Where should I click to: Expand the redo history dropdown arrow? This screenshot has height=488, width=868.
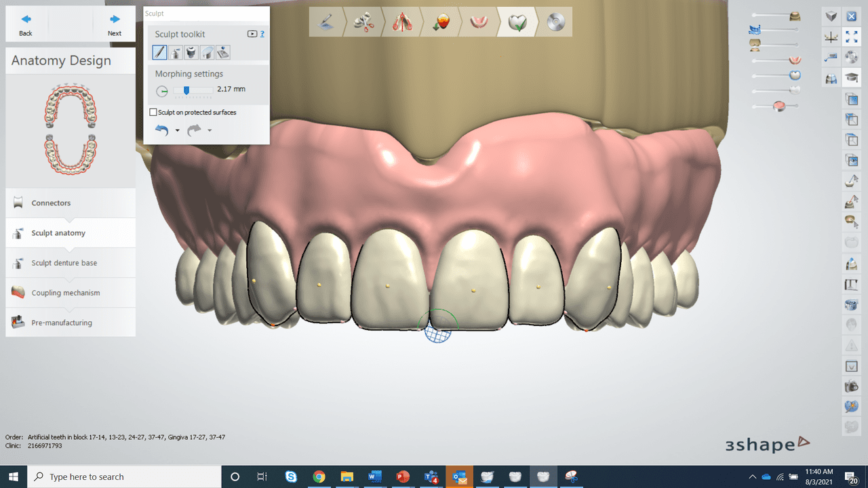coord(210,131)
